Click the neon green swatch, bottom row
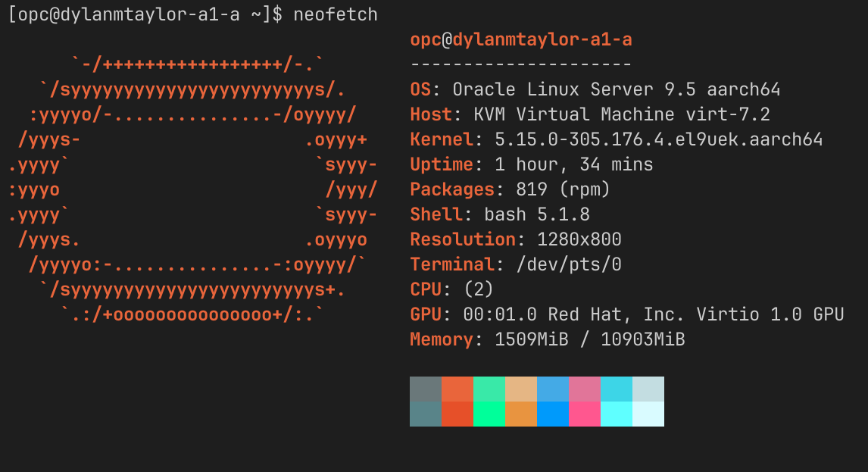 point(489,414)
